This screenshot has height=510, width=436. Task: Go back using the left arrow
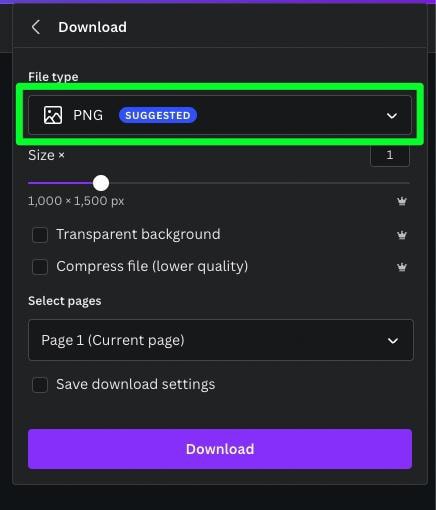[x=36, y=27]
